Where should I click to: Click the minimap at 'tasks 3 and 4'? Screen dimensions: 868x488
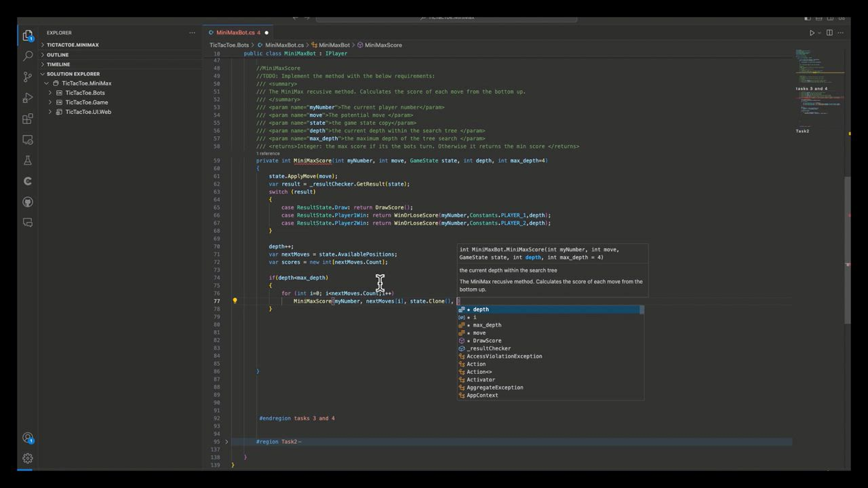(811, 89)
